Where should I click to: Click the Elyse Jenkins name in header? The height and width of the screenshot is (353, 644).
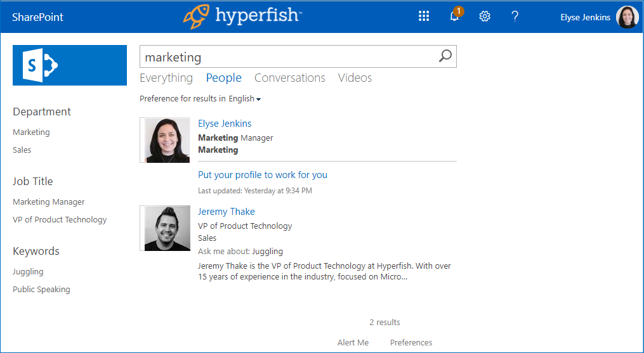(585, 17)
